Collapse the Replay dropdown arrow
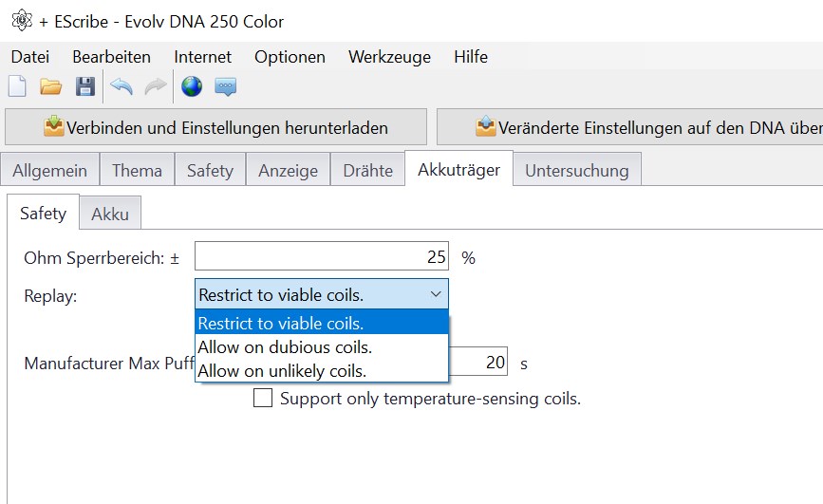Image resolution: width=823 pixels, height=504 pixels. point(435,294)
